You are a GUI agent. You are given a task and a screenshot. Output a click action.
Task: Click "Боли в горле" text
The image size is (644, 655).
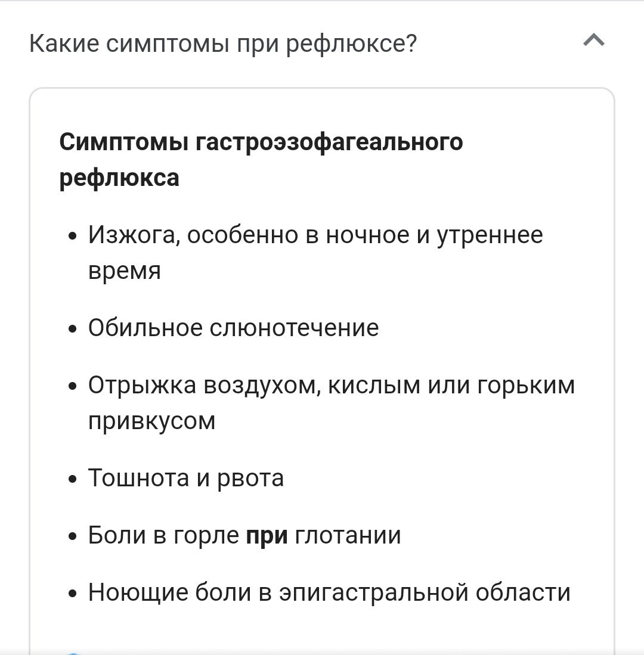[163, 535]
